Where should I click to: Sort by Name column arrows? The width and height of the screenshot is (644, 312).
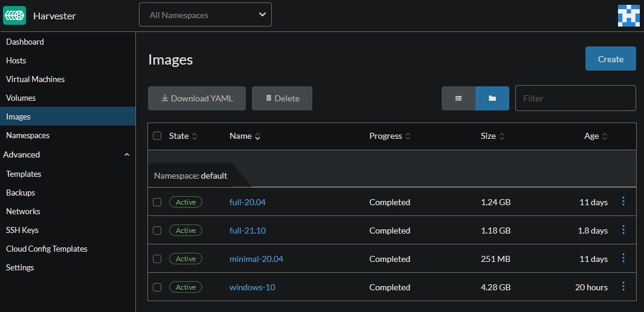257,136
